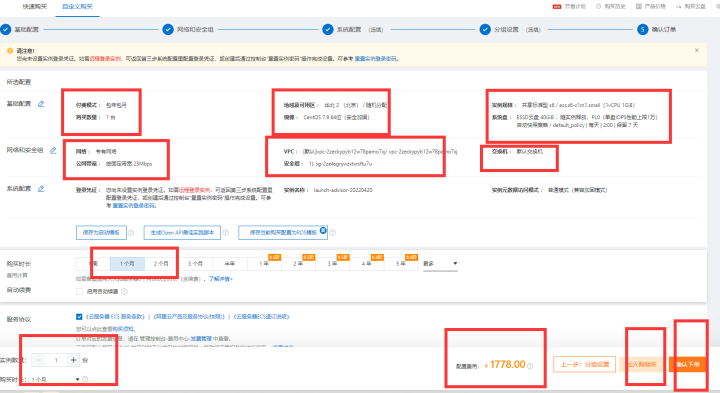Screen dimensions: 720x393
Task: Click help icon next to Open API script button
Action: (x=225, y=233)
